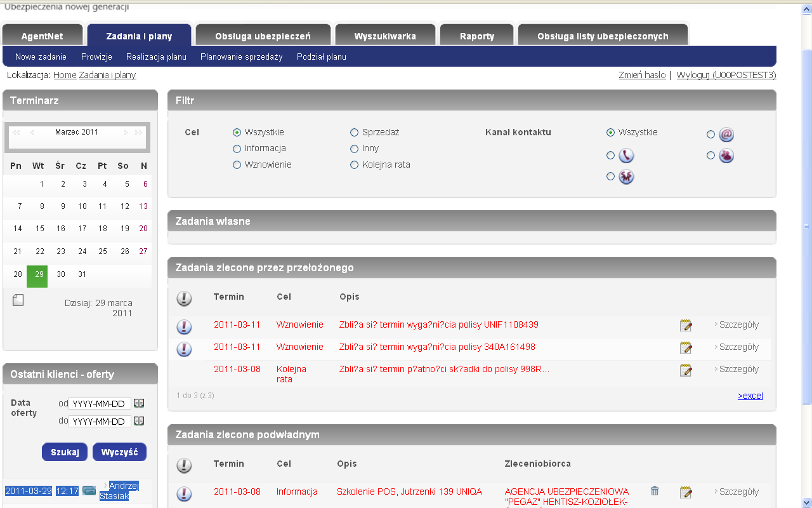
Task: Select Kanał kontaktu Wszystkie radio
Action: tap(610, 133)
